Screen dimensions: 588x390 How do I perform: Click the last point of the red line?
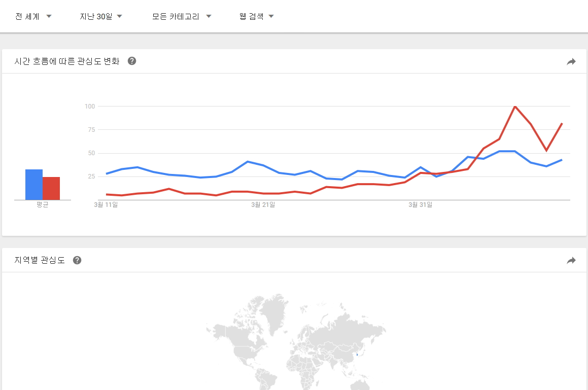562,124
